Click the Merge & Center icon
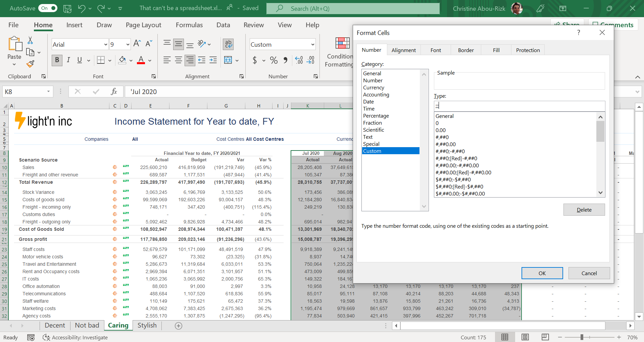This screenshot has height=342, width=644. (x=228, y=60)
